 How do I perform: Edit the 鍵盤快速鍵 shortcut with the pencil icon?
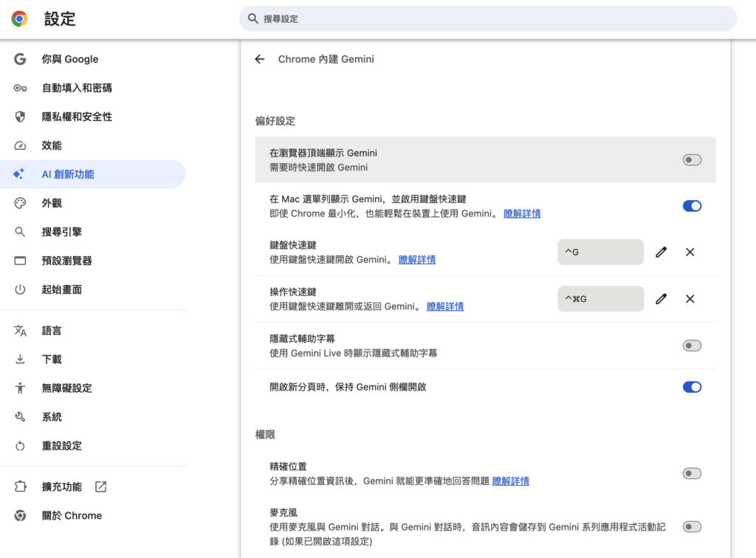661,252
